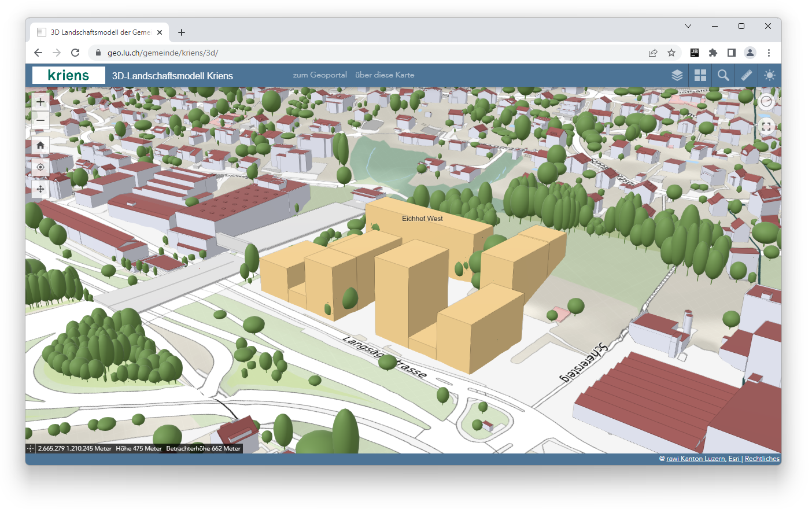Toggle fullscreen map view
This screenshot has width=812, height=509.
pyautogui.click(x=766, y=127)
